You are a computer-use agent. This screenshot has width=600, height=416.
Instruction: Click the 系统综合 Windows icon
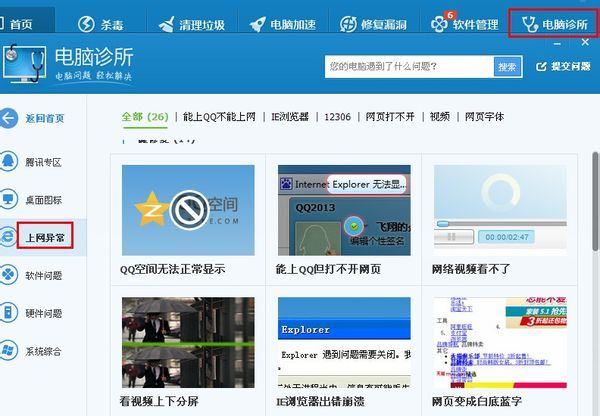click(8, 351)
